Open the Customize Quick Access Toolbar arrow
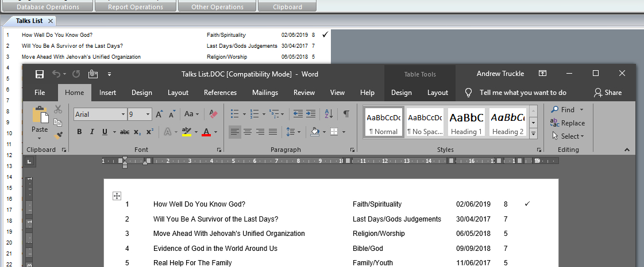Screen dimensions: 644x267 click(109, 74)
